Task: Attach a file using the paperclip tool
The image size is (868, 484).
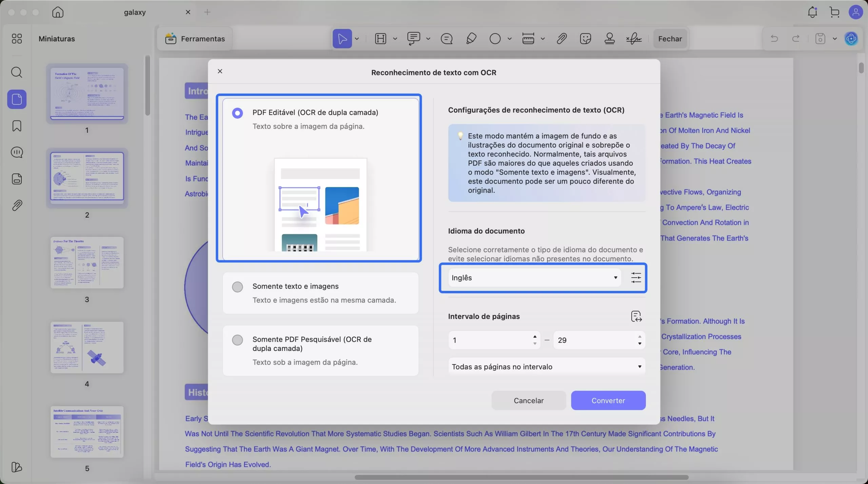Action: click(x=561, y=38)
